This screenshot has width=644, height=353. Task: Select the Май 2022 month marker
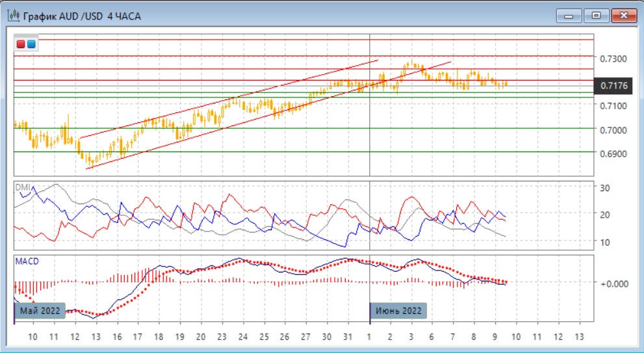tap(40, 311)
